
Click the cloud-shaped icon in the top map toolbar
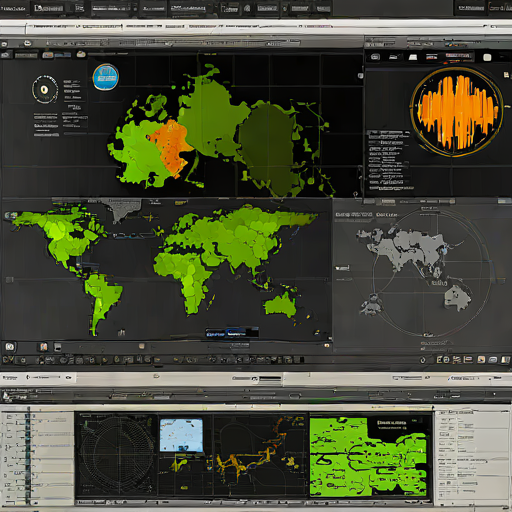81,54
